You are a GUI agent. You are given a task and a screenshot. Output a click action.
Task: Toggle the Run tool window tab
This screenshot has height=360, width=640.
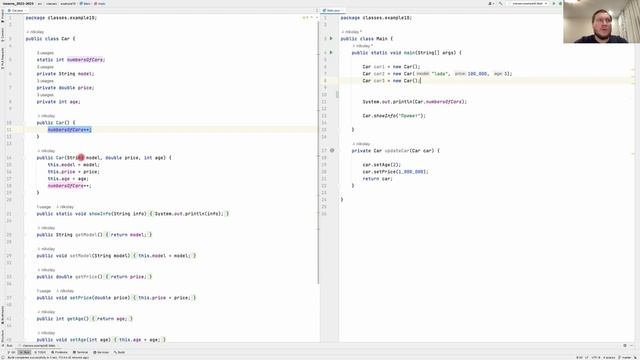(x=24, y=352)
